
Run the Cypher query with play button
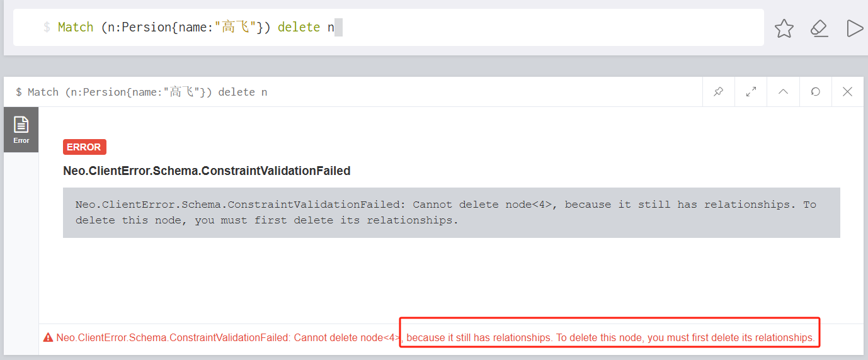855,28
